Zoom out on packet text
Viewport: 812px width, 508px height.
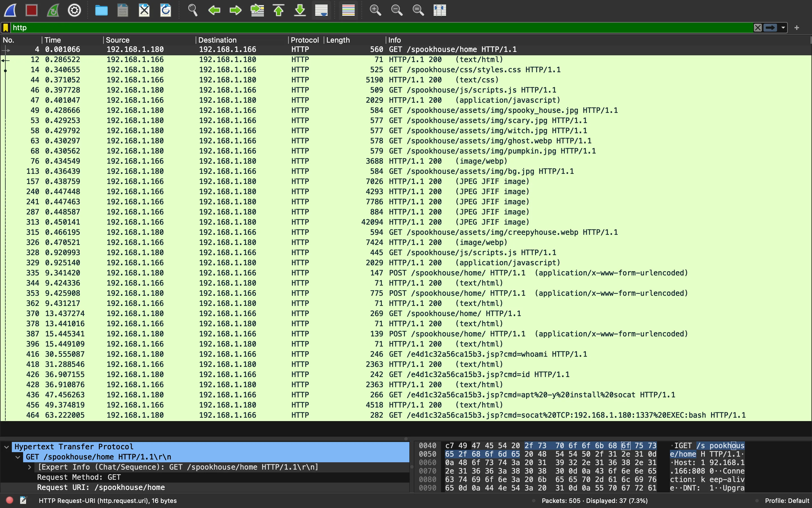(x=397, y=10)
